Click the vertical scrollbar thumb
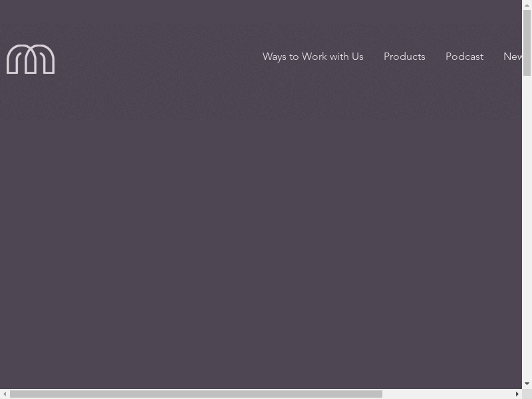Viewport: 532px width, 399px height. 527,43
